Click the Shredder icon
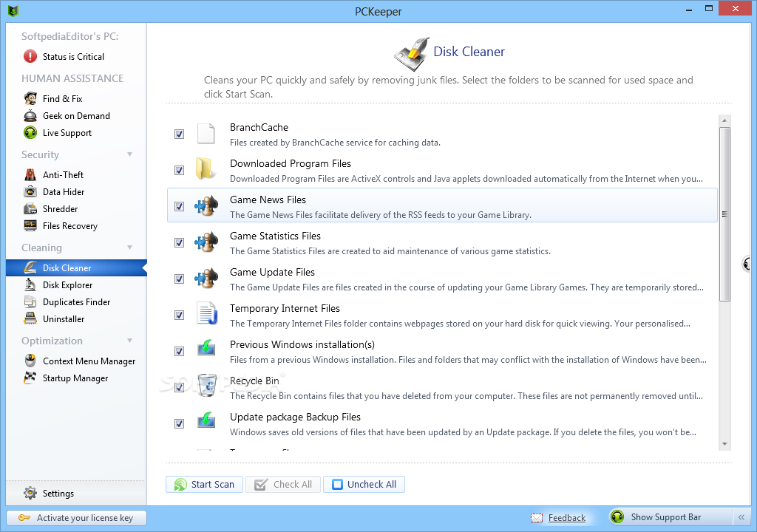The width and height of the screenshot is (757, 532). coord(30,208)
